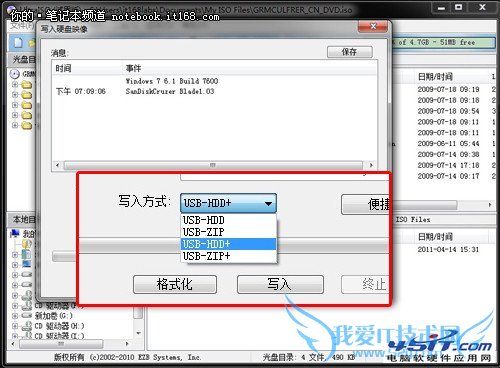Viewport: 500px width, 368px height.
Task: Choose USB-ZIP from write method list
Action: [x=229, y=232]
